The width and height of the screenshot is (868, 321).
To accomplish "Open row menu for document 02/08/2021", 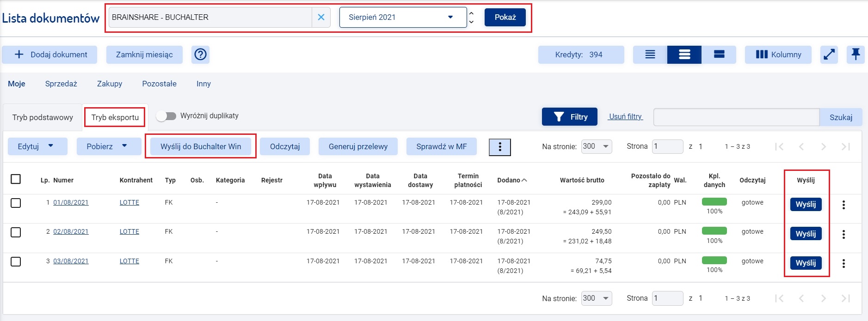I will click(843, 234).
